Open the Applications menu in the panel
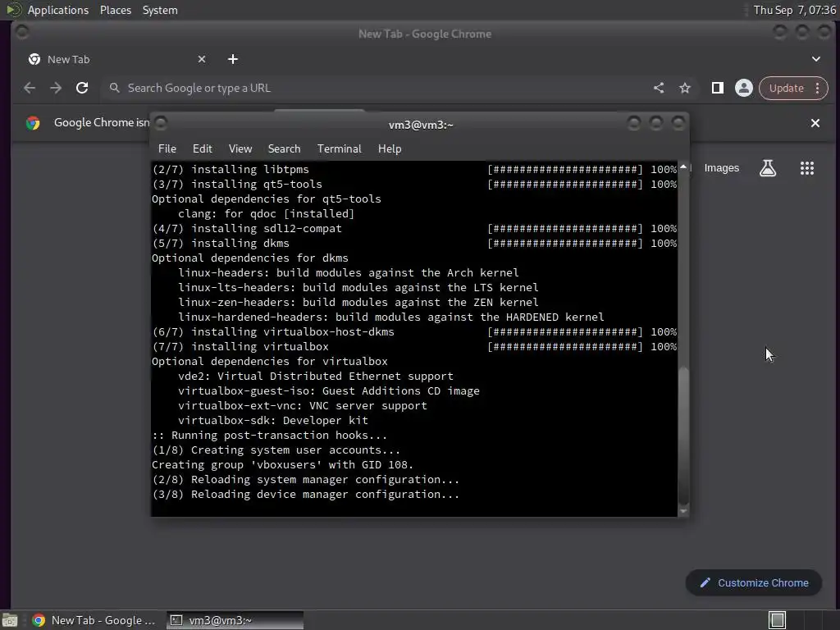This screenshot has width=840, height=630. [58, 10]
